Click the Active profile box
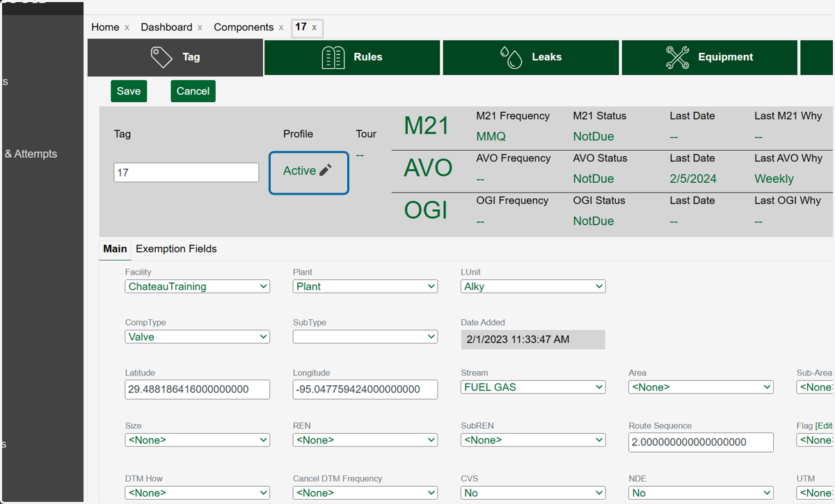This screenshot has height=504, width=835. [309, 172]
